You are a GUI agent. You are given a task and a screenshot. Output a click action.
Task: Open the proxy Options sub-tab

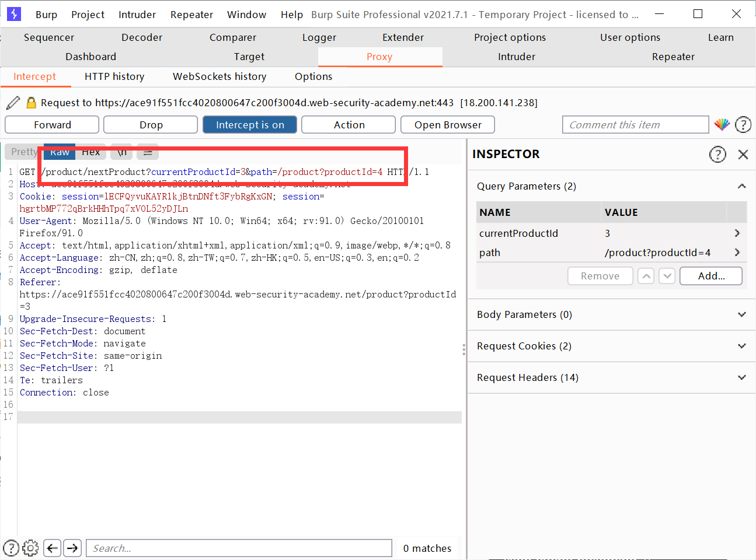(x=313, y=76)
